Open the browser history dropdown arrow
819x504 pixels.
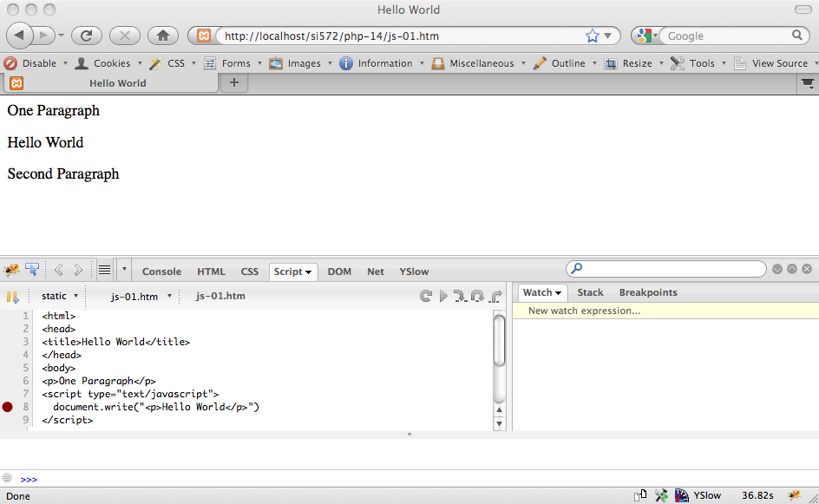61,36
